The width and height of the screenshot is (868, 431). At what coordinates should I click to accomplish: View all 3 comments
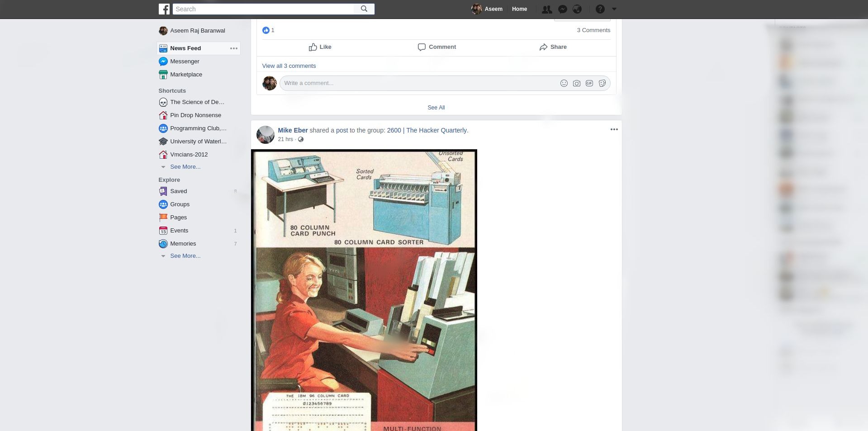pos(289,66)
